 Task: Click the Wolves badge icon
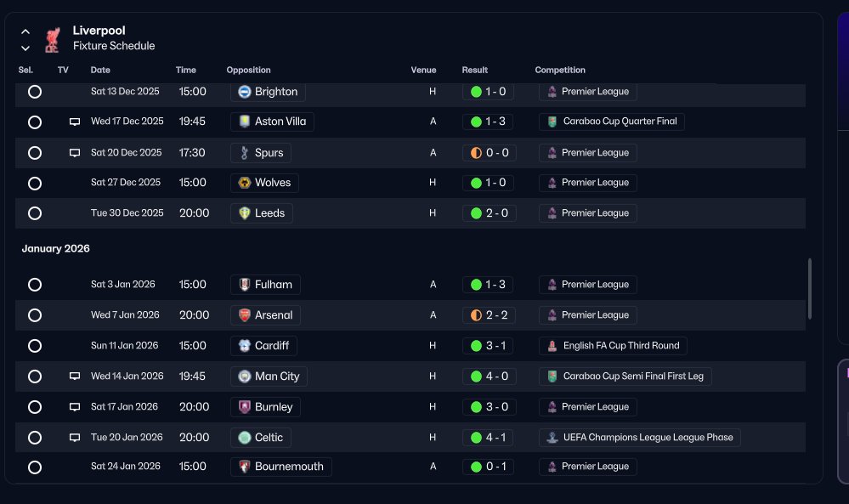click(x=245, y=183)
